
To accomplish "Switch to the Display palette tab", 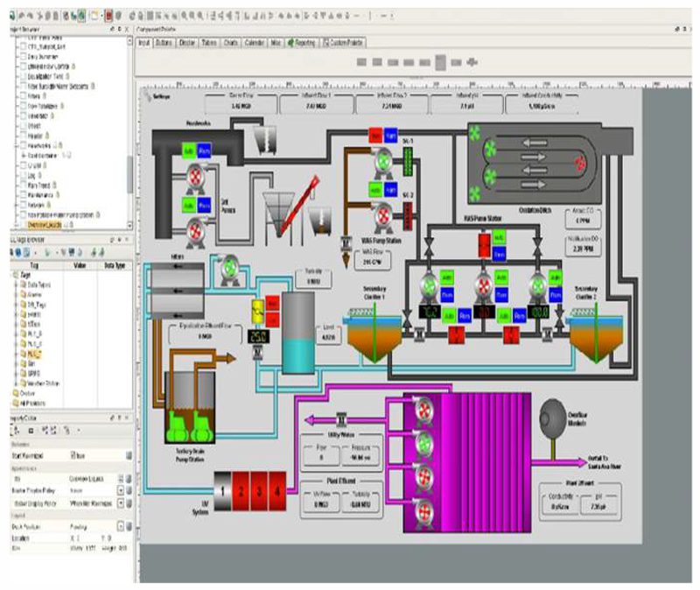I will [x=186, y=42].
